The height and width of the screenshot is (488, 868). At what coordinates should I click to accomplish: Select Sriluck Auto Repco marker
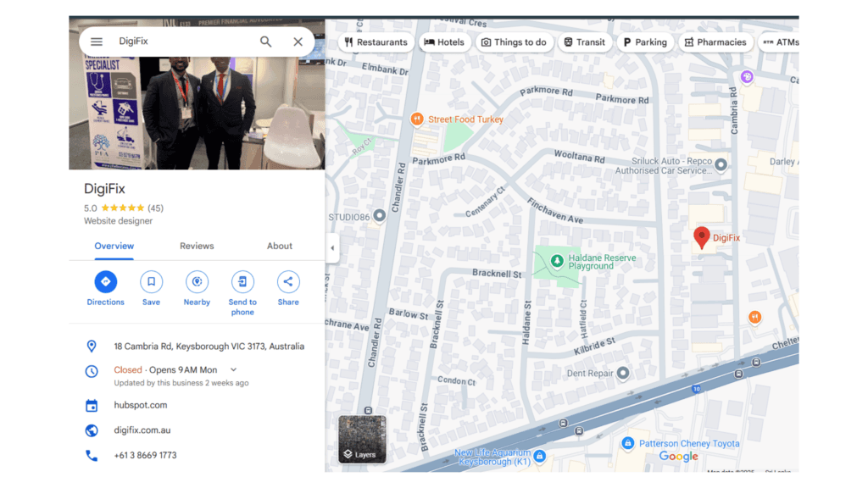coord(721,164)
